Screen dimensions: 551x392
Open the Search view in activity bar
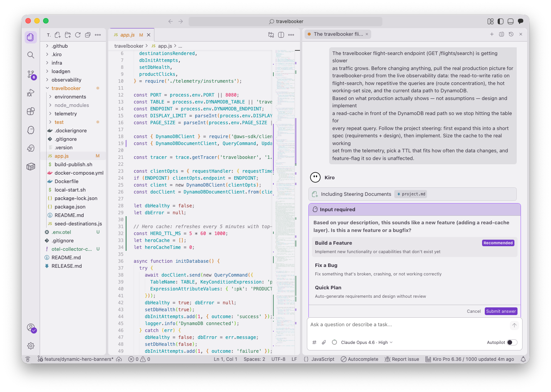coord(31,55)
